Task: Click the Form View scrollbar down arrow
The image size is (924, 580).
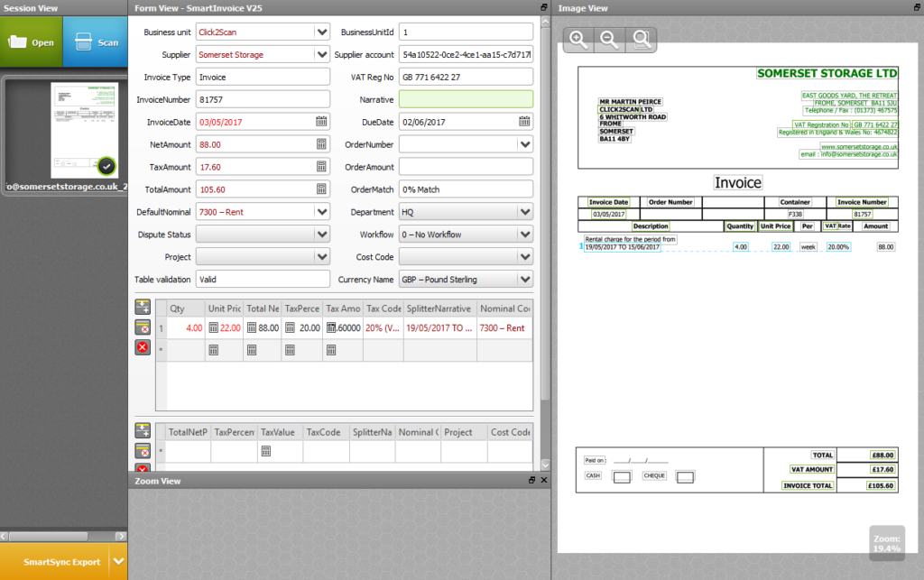Action: point(545,465)
